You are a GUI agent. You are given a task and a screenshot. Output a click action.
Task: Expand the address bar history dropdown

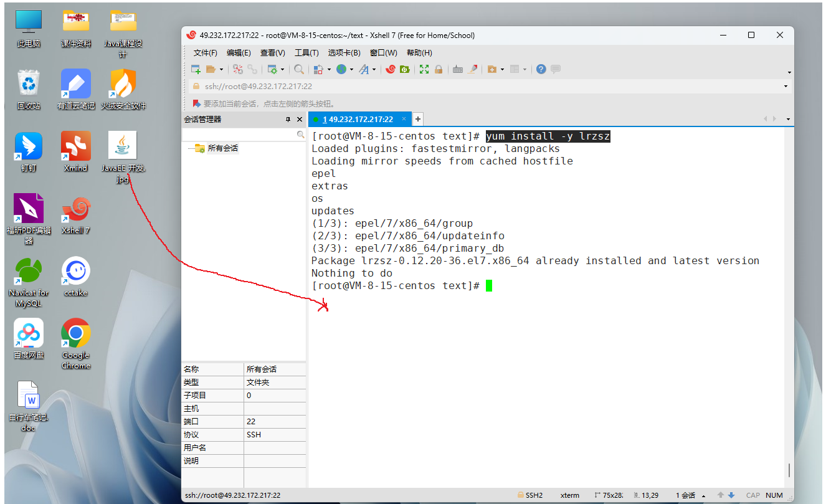click(x=786, y=87)
